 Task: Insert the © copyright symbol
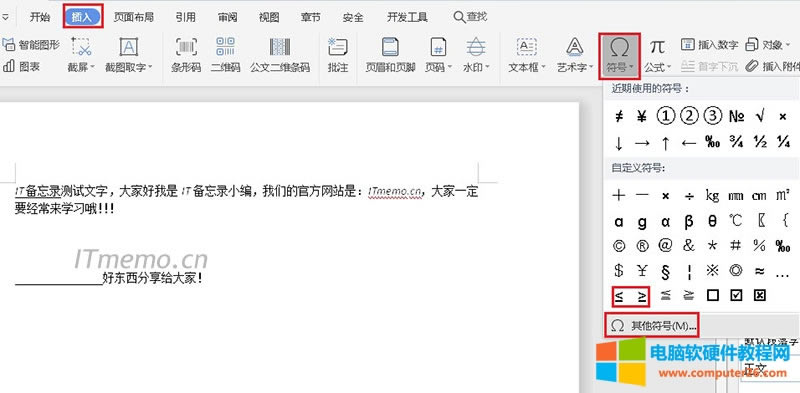click(x=618, y=246)
